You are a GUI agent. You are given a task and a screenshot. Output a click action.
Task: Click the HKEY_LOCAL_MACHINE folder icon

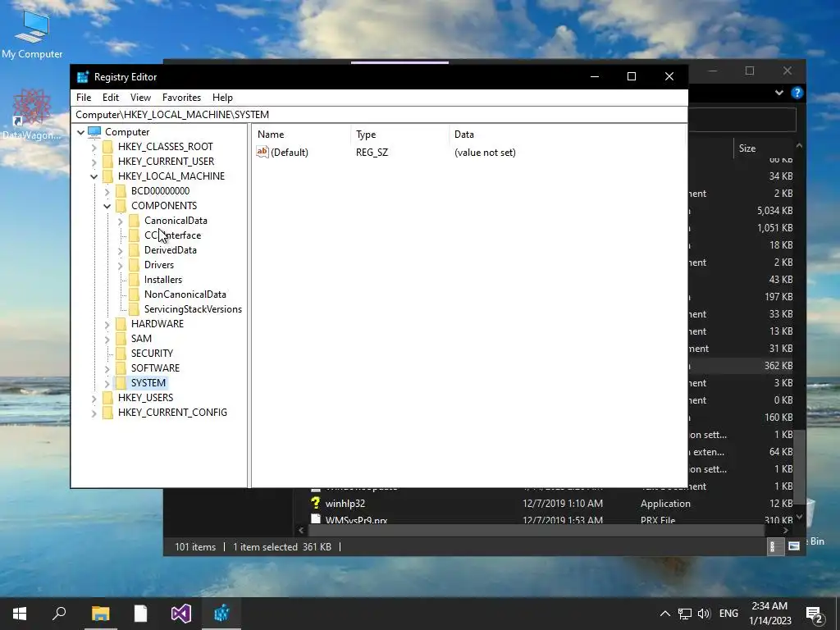[107, 176]
